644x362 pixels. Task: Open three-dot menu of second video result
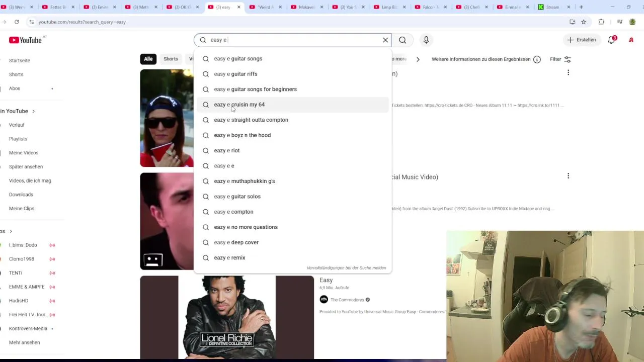click(568, 176)
